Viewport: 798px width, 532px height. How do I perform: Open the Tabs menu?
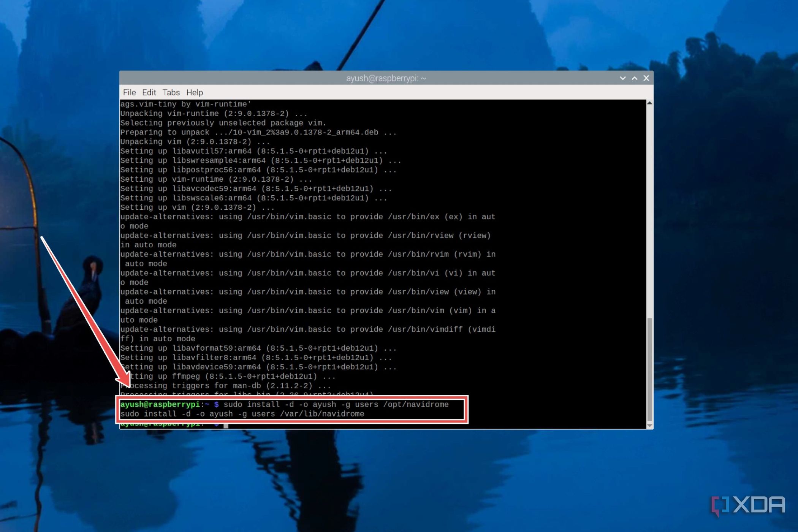[171, 92]
